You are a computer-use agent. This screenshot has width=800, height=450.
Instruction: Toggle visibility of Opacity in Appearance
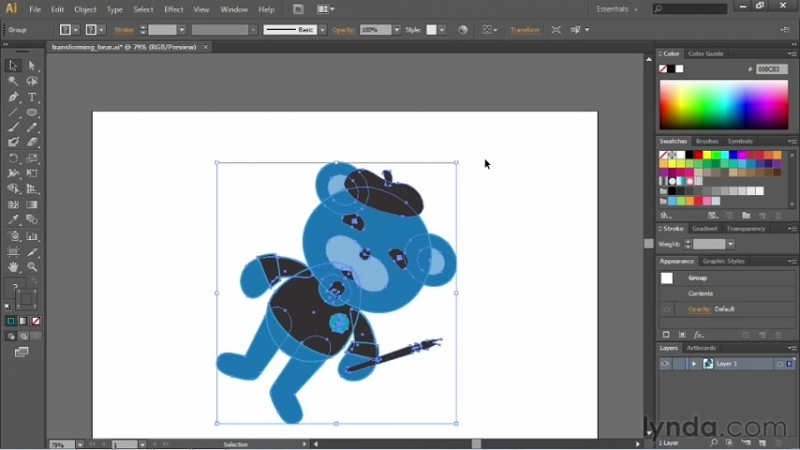(666, 309)
